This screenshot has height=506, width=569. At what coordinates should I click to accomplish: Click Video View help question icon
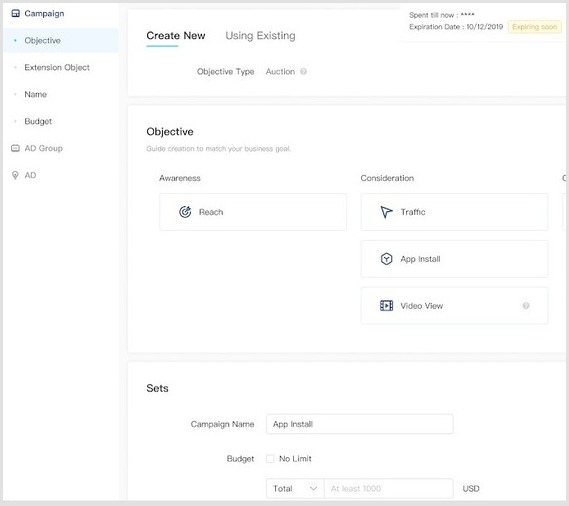coord(526,306)
